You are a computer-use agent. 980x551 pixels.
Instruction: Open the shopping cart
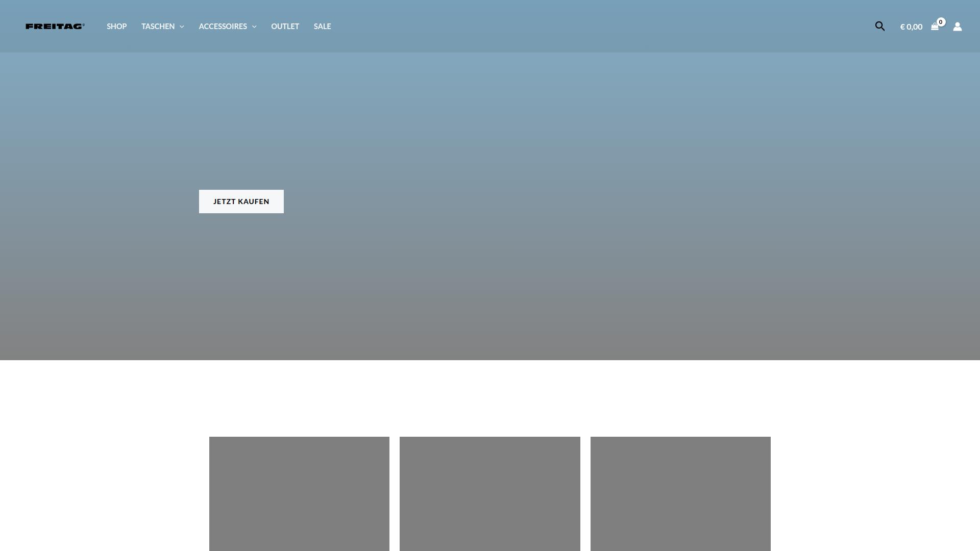coord(936,27)
